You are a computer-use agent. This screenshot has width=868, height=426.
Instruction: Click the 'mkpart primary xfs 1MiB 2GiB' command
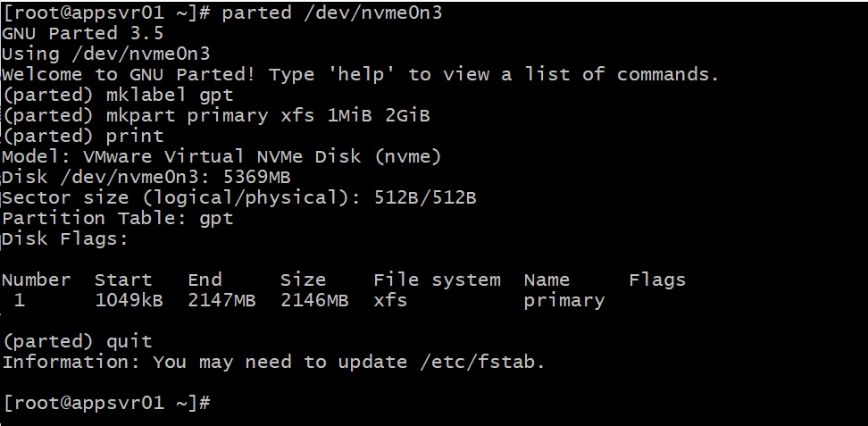click(269, 115)
